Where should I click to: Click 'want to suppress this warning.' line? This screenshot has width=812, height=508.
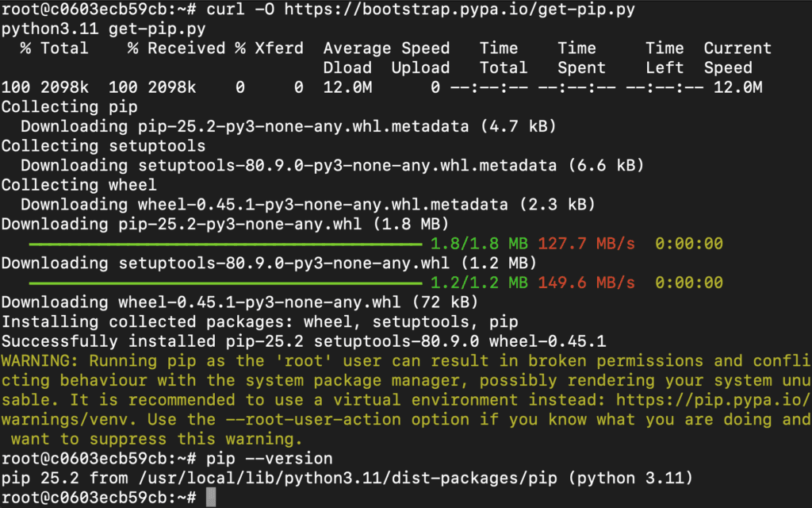(156, 439)
